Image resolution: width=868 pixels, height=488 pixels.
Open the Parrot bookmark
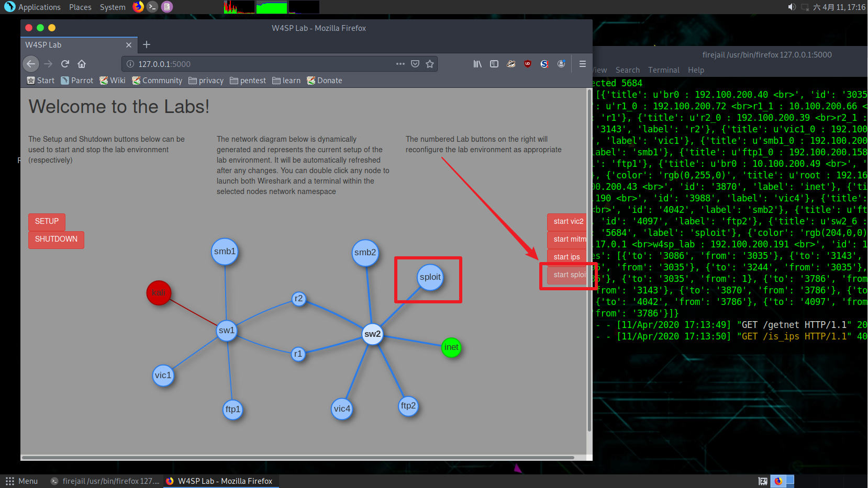click(x=77, y=81)
